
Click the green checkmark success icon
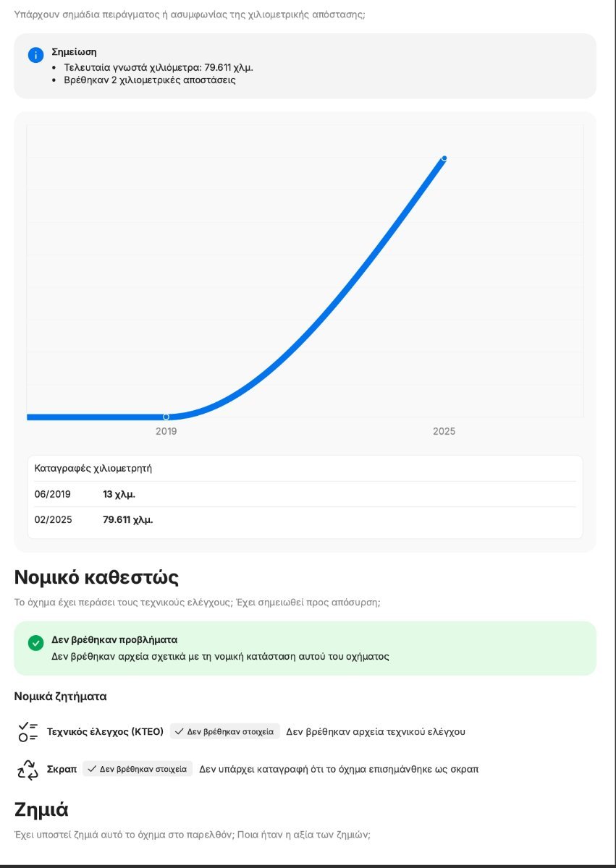(35, 643)
